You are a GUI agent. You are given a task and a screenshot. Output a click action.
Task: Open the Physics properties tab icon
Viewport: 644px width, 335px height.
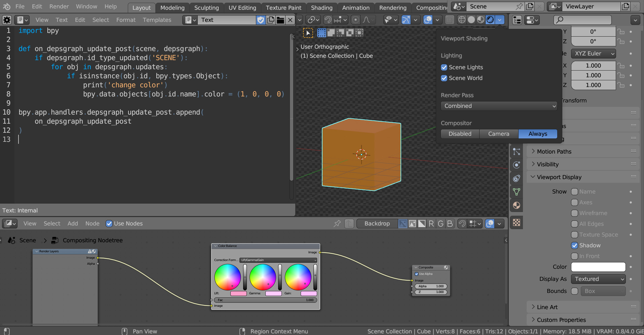click(517, 165)
